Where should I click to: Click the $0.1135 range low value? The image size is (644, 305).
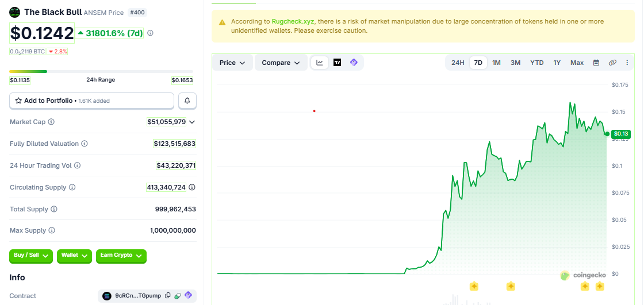tap(20, 80)
